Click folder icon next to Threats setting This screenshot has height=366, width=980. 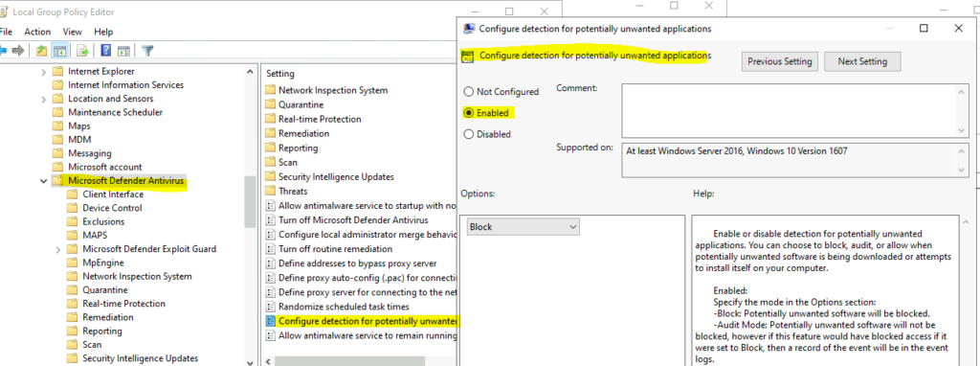click(x=270, y=191)
